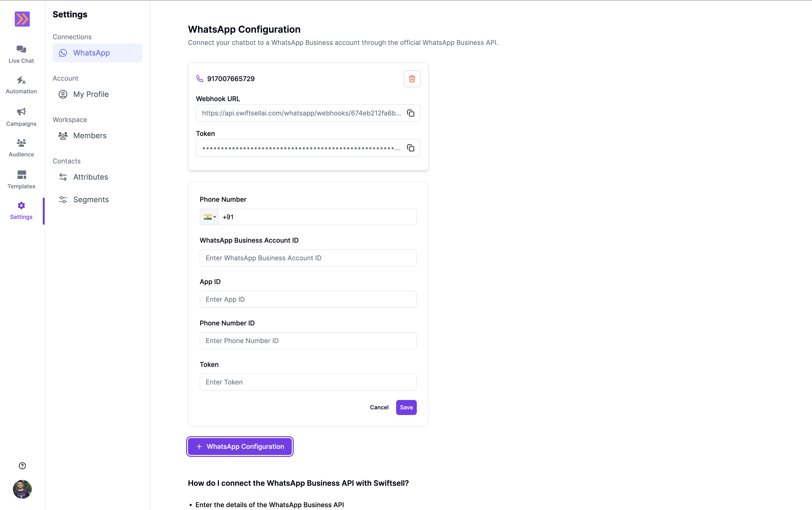Select Segments in the sidebar
Image resolution: width=812 pixels, height=510 pixels.
coord(91,199)
